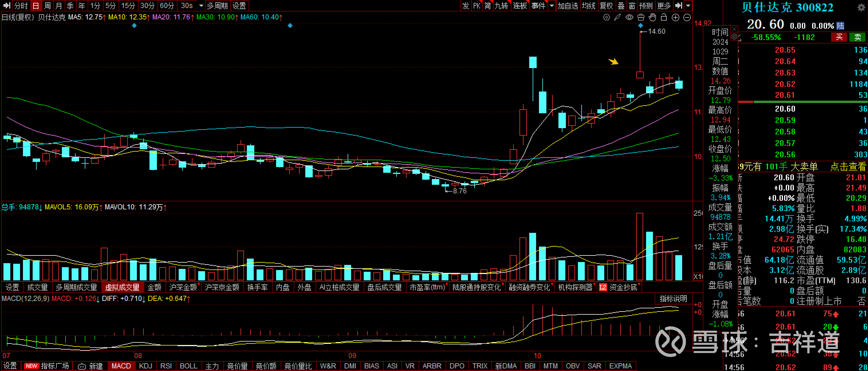The height and width of the screenshot is (371, 868).
Task: Click MA5: 12.75 legend value
Action: (x=87, y=17)
